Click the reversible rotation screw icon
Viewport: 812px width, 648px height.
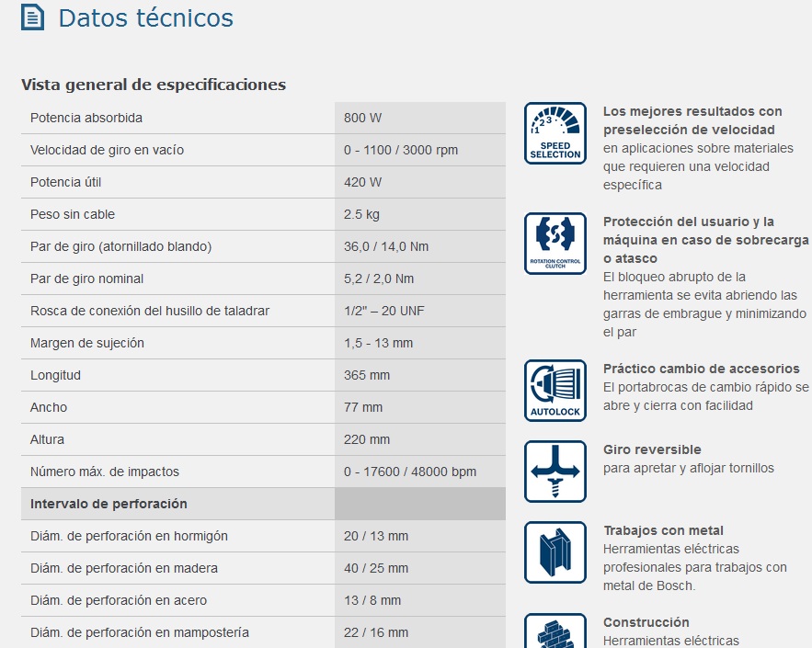click(555, 472)
